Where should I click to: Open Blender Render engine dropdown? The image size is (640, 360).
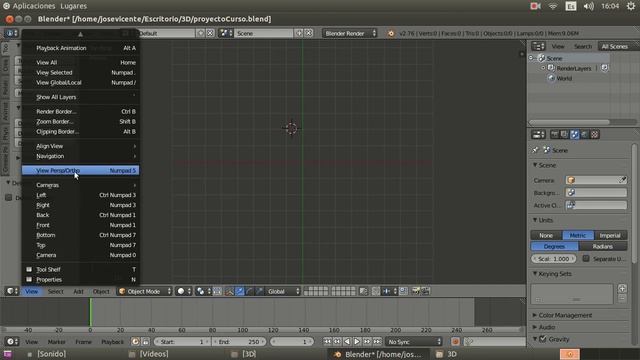[x=350, y=33]
